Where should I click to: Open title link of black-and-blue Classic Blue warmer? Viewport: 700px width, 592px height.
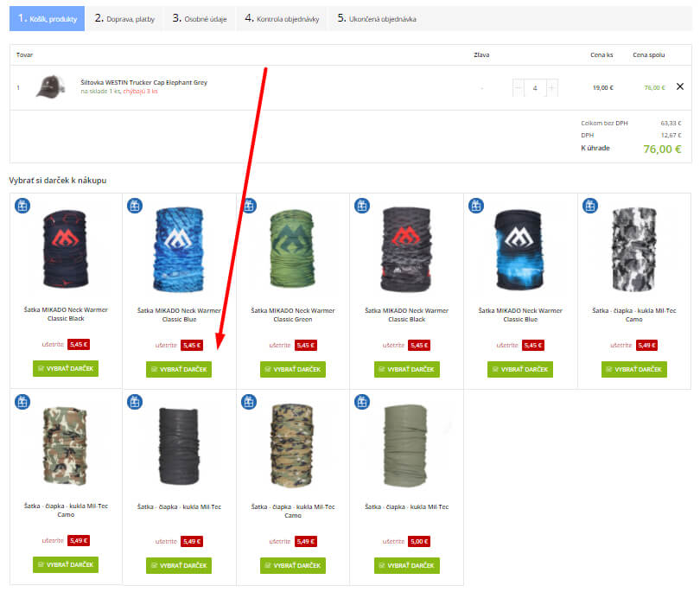click(x=520, y=315)
